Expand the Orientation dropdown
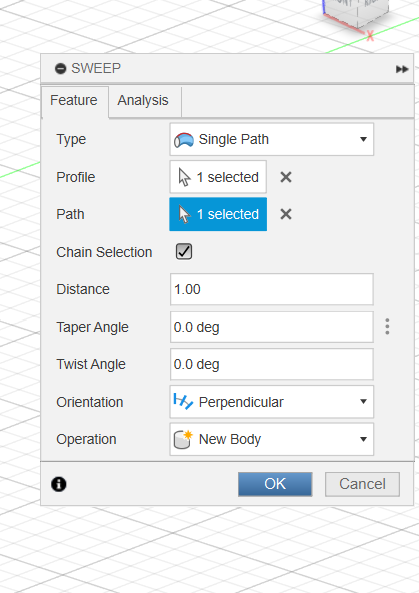 [x=363, y=402]
